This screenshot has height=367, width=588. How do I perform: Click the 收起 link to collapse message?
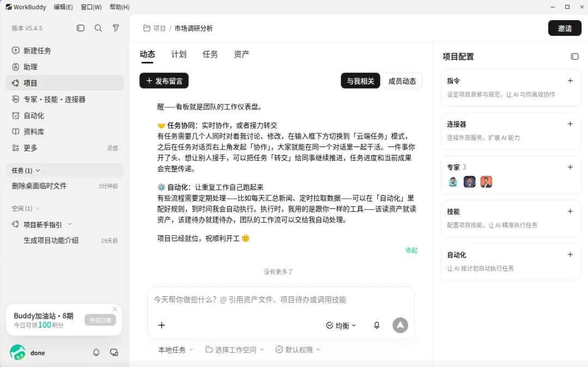coord(412,250)
